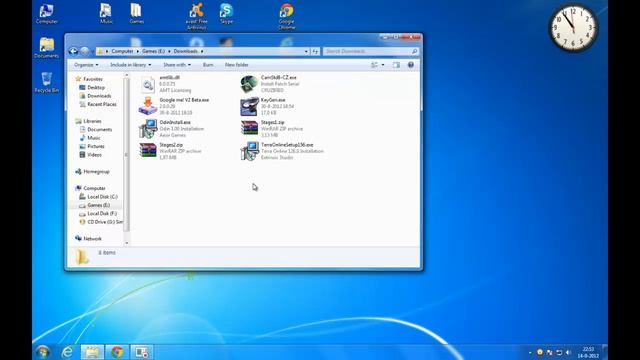640x360 pixels.
Task: Open Explorer help question mark
Action: tap(411, 65)
